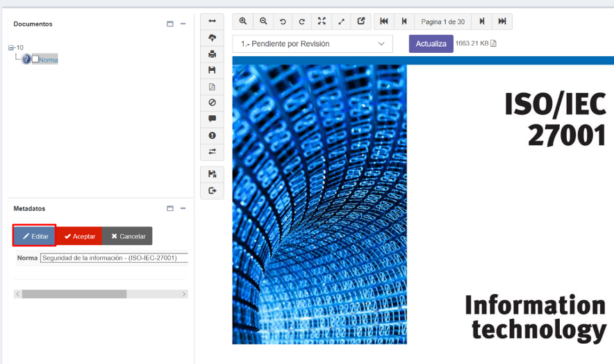
Task: Click the print icon in sidebar
Action: (x=212, y=53)
